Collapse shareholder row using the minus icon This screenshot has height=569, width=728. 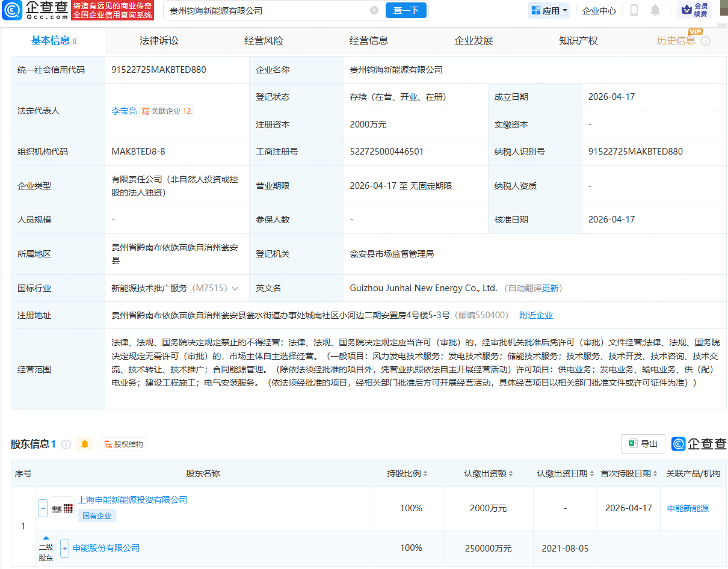click(x=43, y=507)
